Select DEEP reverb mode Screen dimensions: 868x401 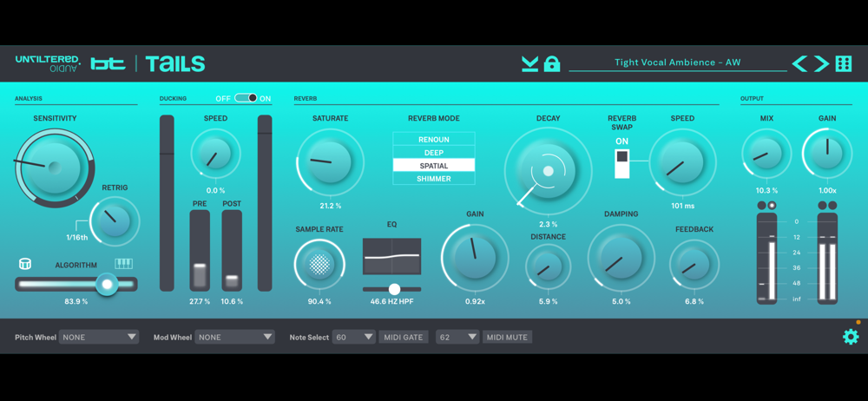coord(434,152)
